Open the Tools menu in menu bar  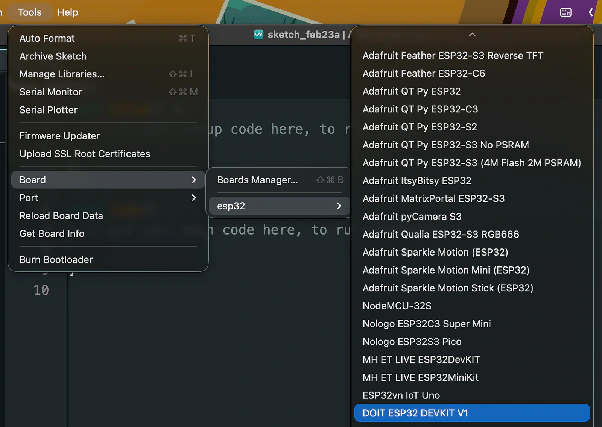pyautogui.click(x=30, y=12)
